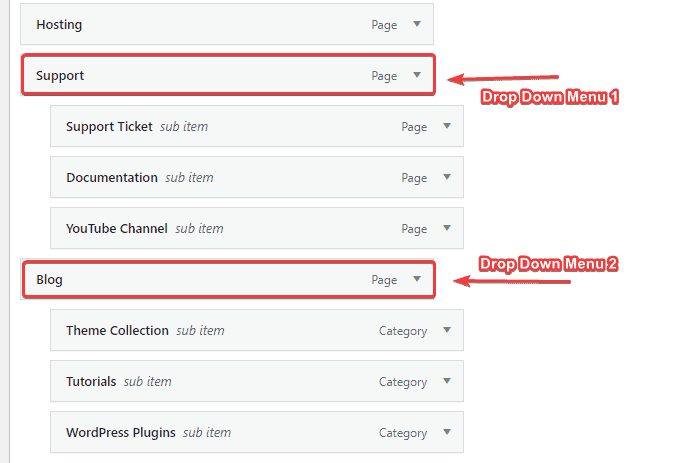Open Theme Collection category arrow
700x463 pixels.
pos(447,330)
